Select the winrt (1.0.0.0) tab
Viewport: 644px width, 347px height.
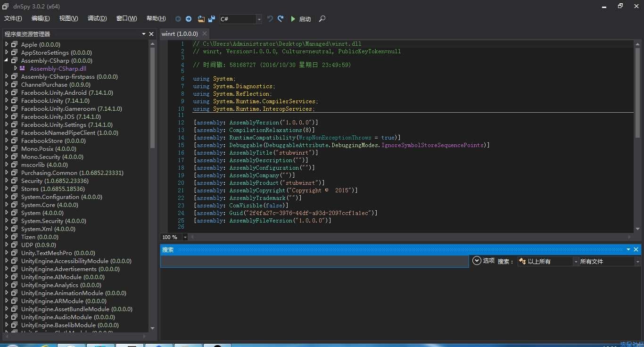(180, 34)
